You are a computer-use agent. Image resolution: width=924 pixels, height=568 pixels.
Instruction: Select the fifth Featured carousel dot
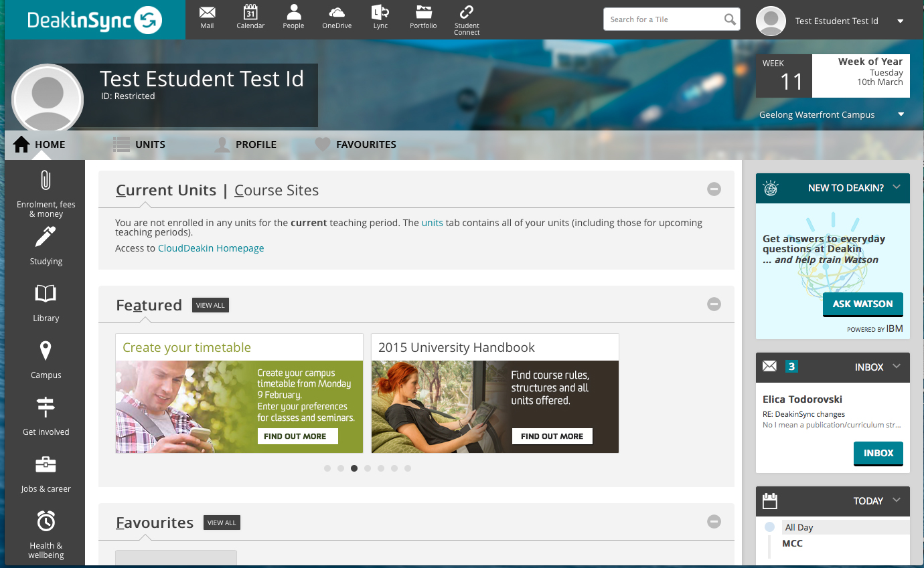[x=381, y=468]
